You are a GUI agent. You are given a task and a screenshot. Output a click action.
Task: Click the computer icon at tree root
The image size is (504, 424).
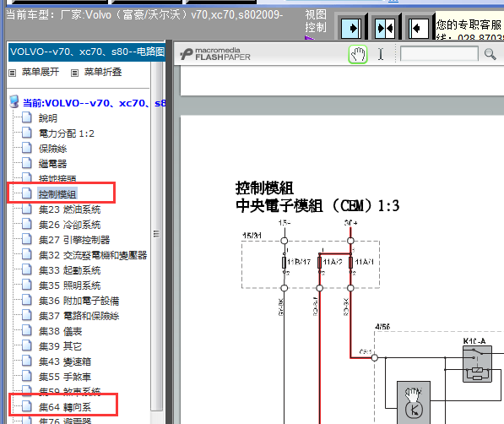pos(14,101)
